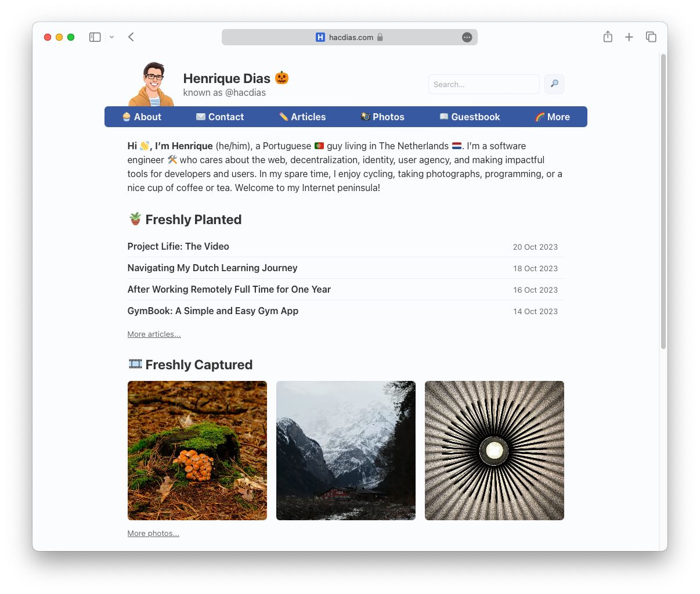Image resolution: width=700 pixels, height=594 pixels.
Task: Open the Share menu icon
Action: pyautogui.click(x=608, y=37)
